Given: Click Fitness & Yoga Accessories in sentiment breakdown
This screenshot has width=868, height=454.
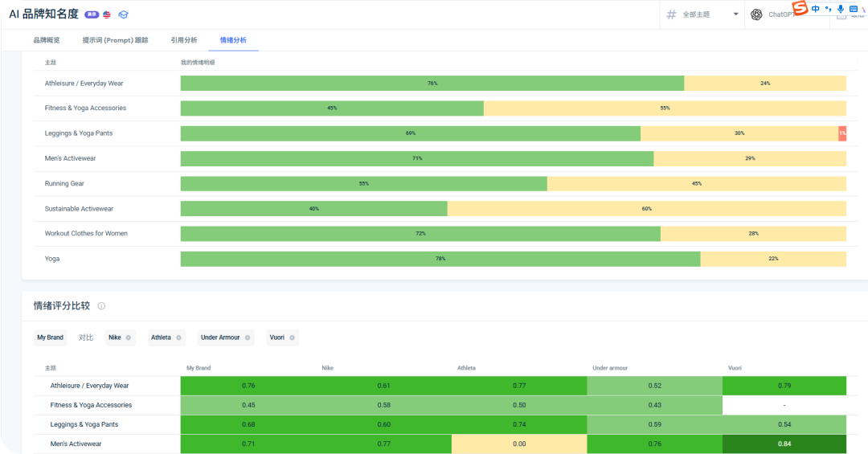Looking at the screenshot, I should coord(85,108).
